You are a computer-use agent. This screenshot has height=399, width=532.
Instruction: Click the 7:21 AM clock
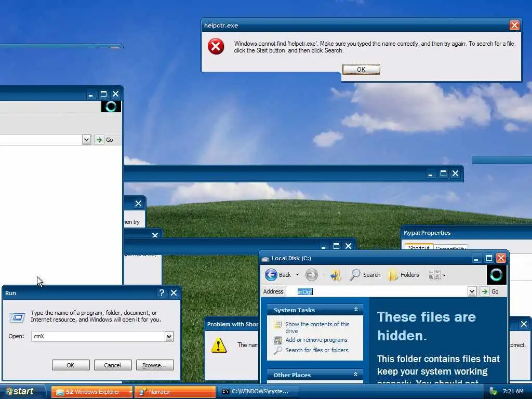click(x=513, y=392)
